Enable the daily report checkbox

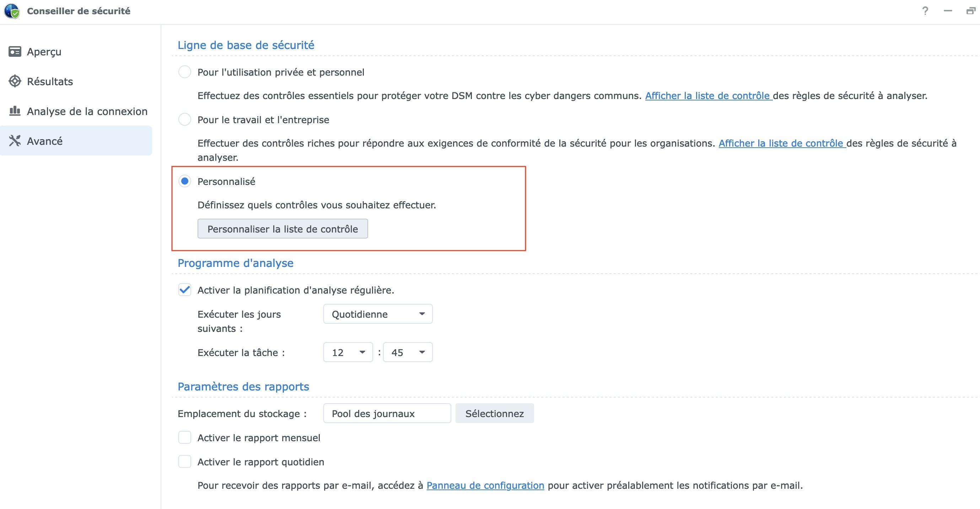coord(184,461)
